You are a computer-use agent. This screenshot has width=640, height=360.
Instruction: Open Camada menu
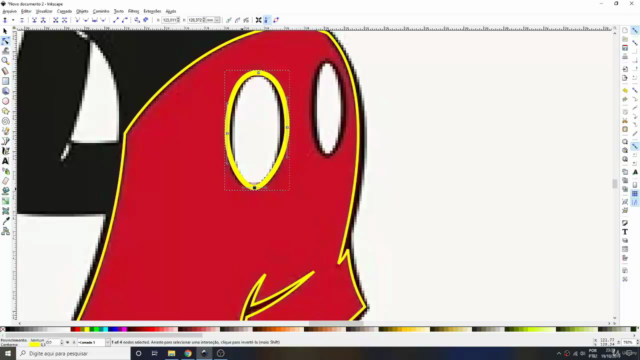point(64,11)
